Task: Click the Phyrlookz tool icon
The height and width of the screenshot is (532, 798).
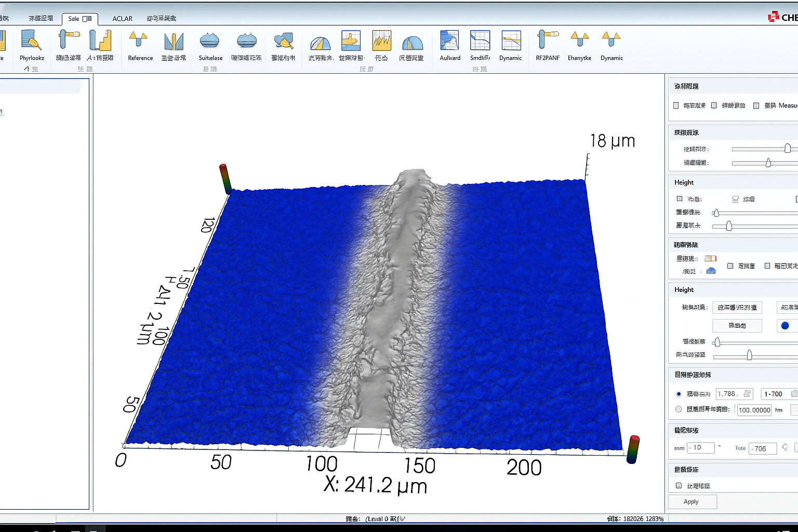Action: [x=31, y=41]
